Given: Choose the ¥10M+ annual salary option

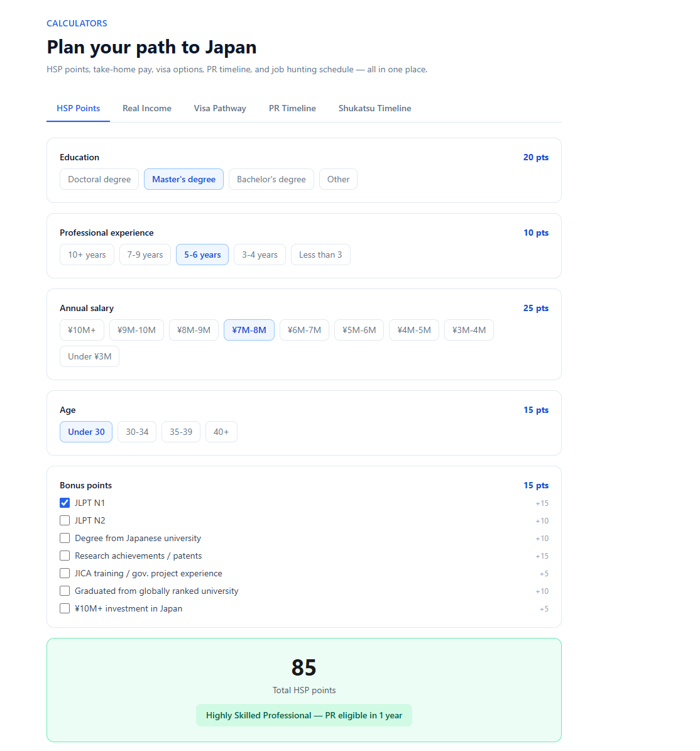Looking at the screenshot, I should (x=82, y=330).
